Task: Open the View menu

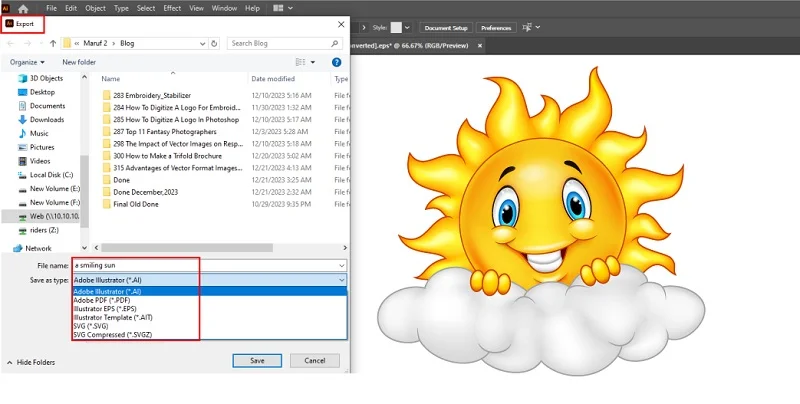Action: tap(196, 8)
